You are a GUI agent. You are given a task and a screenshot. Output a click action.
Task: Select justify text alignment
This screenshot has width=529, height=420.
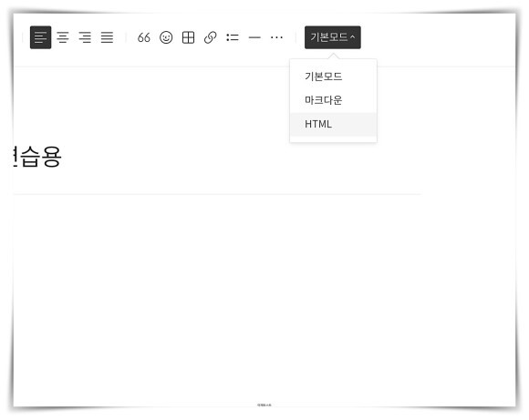tap(108, 37)
